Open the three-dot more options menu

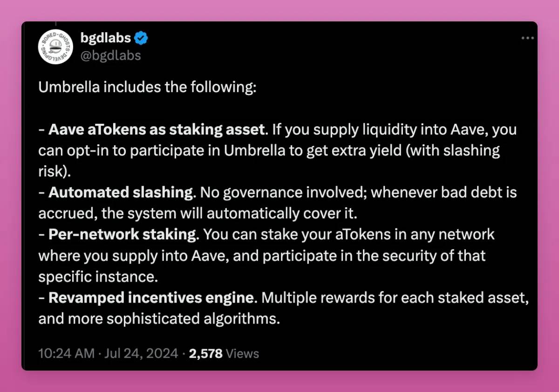(x=527, y=39)
